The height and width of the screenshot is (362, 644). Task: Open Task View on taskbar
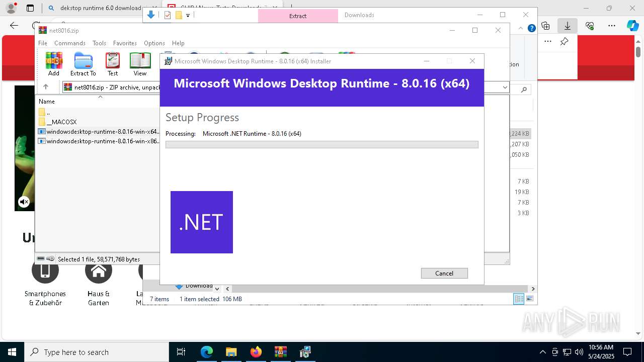(181, 352)
